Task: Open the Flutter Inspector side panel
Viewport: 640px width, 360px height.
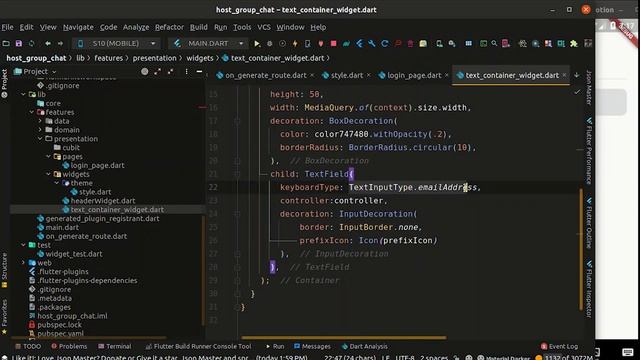Action: [589, 289]
